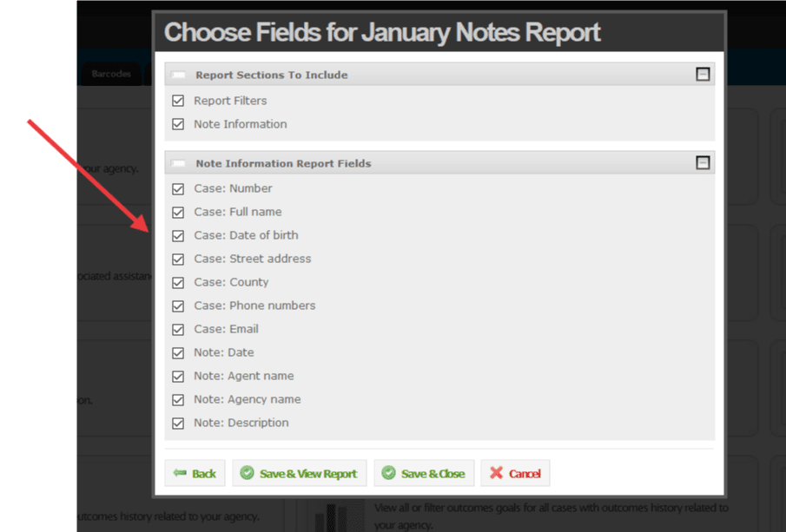This screenshot has height=532, width=786.
Task: Click Save & Close button
Action: coord(424,473)
